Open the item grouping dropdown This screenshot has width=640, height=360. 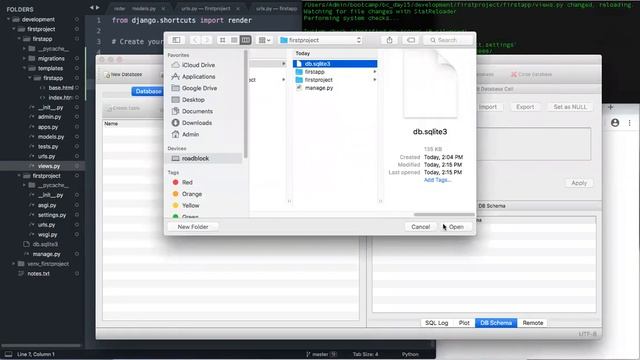point(264,40)
